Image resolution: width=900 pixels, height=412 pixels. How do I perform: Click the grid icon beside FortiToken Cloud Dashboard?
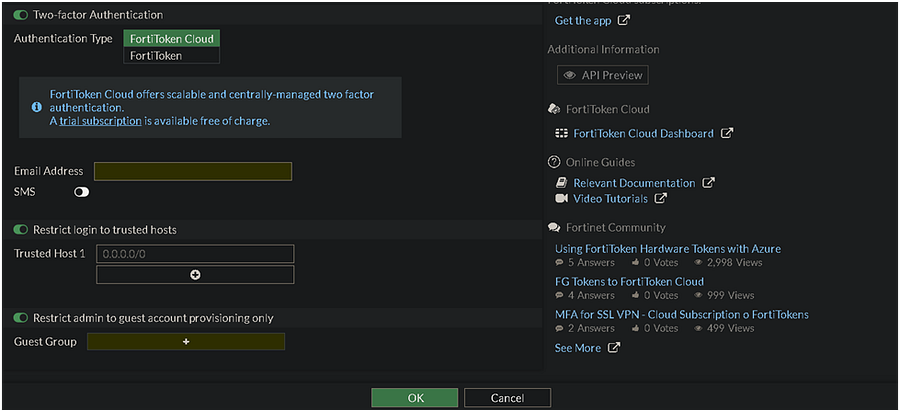click(561, 133)
